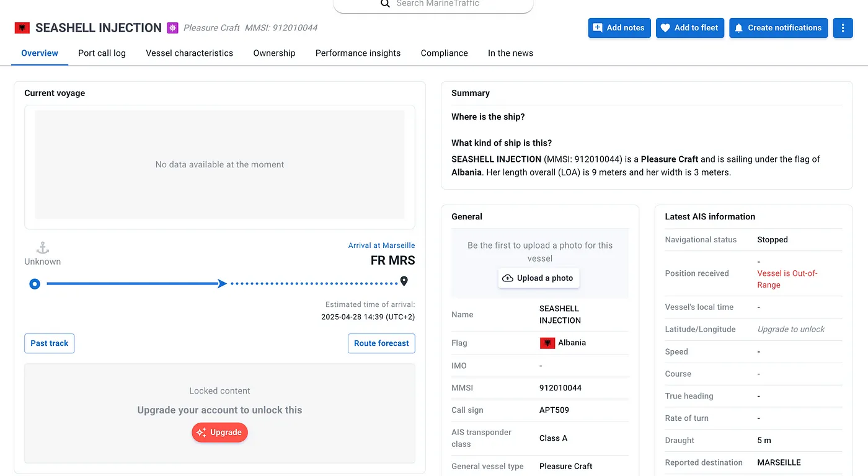Click the Upload a photo button
The image size is (868, 476).
pyautogui.click(x=538, y=278)
